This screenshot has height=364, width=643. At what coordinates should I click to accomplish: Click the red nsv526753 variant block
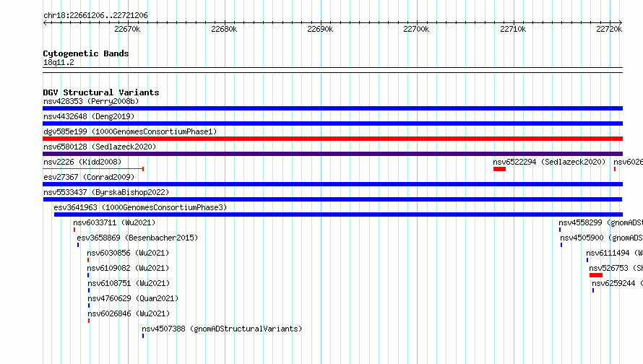pyautogui.click(x=596, y=275)
